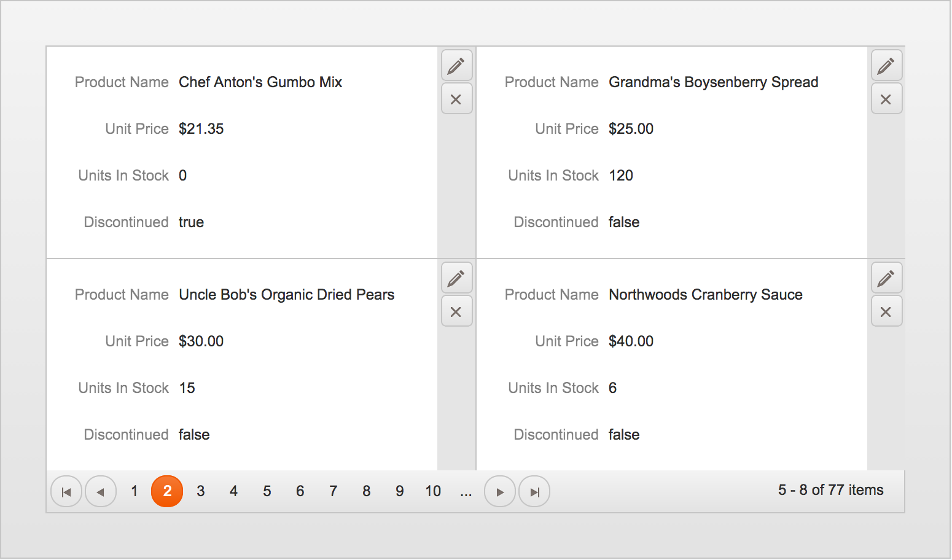Edit the Uncle Bob's Organic Dried Pears item
The image size is (952, 560).
pos(456,278)
